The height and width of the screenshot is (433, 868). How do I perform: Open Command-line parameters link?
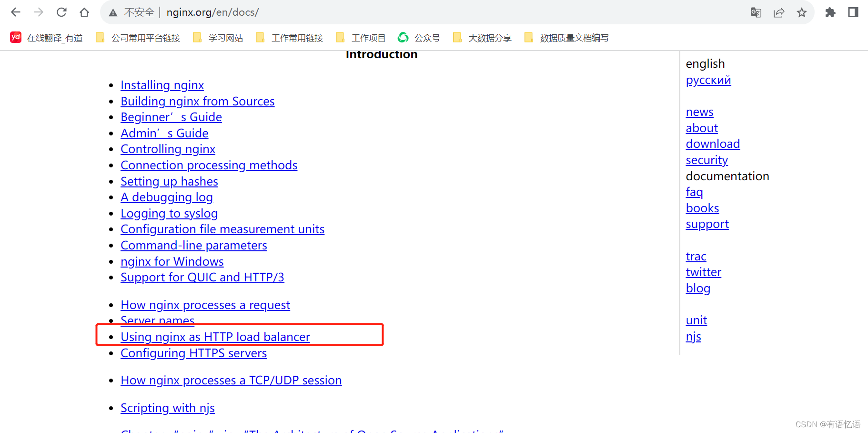tap(194, 246)
